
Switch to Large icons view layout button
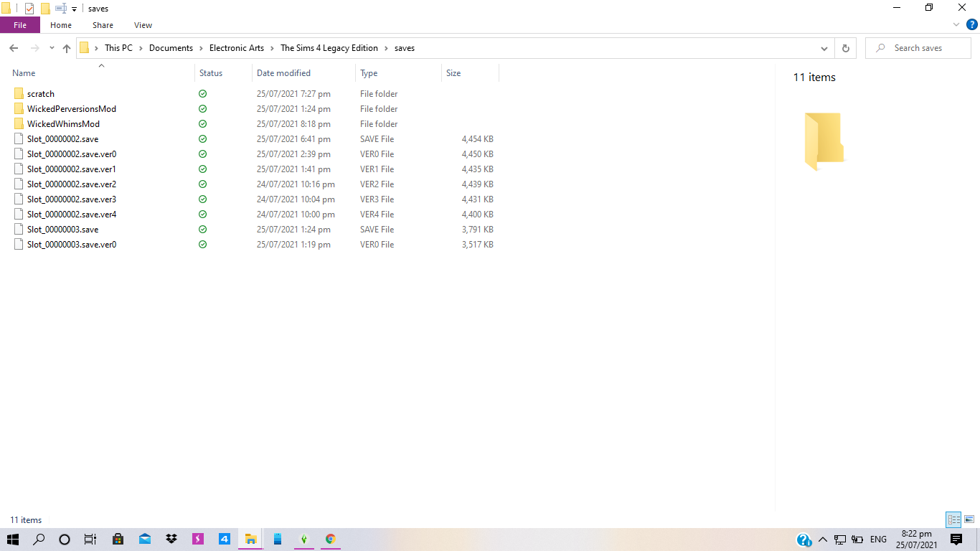[969, 520]
